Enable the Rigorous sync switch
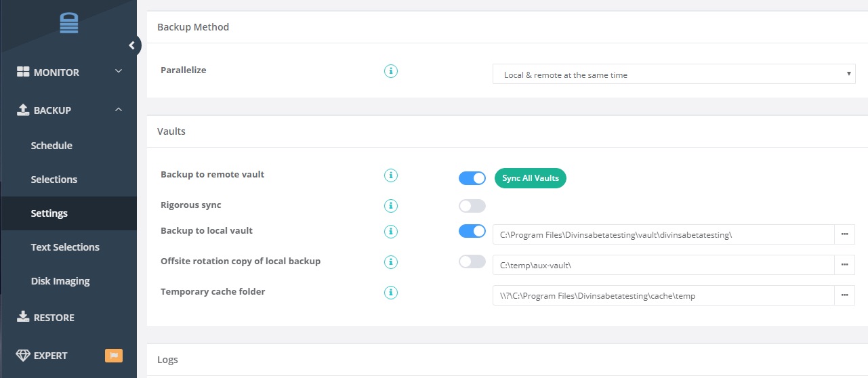The image size is (868, 378). 472,205
